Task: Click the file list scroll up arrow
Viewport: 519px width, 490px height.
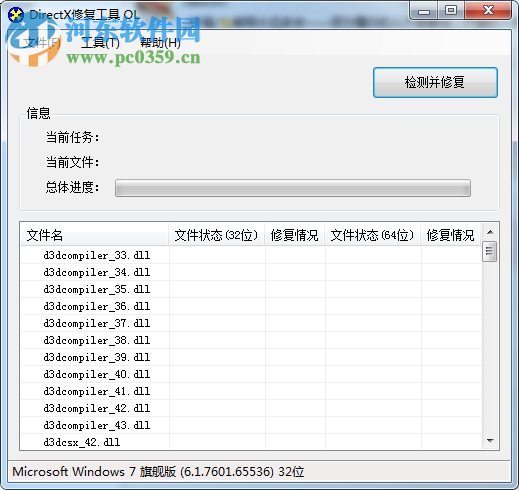Action: [490, 232]
